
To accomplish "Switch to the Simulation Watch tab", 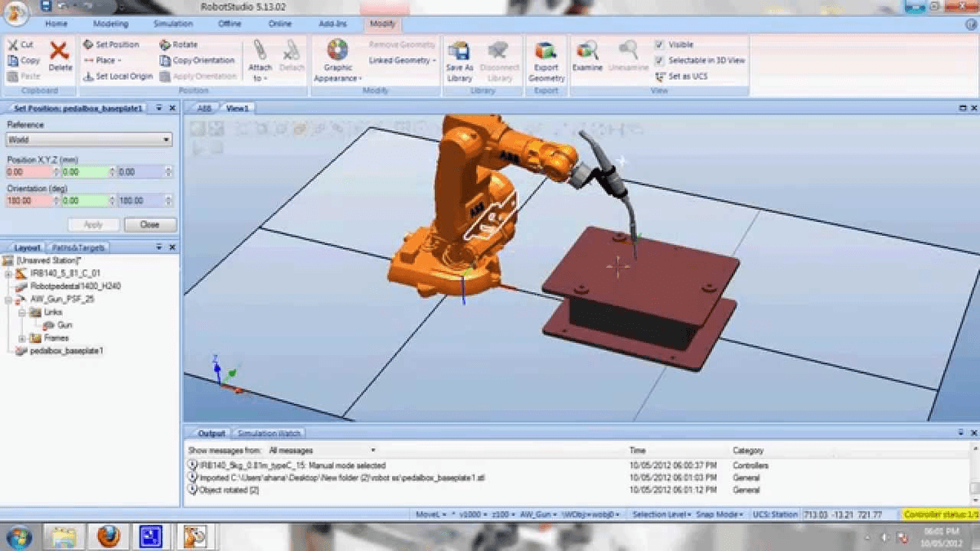I will point(268,433).
